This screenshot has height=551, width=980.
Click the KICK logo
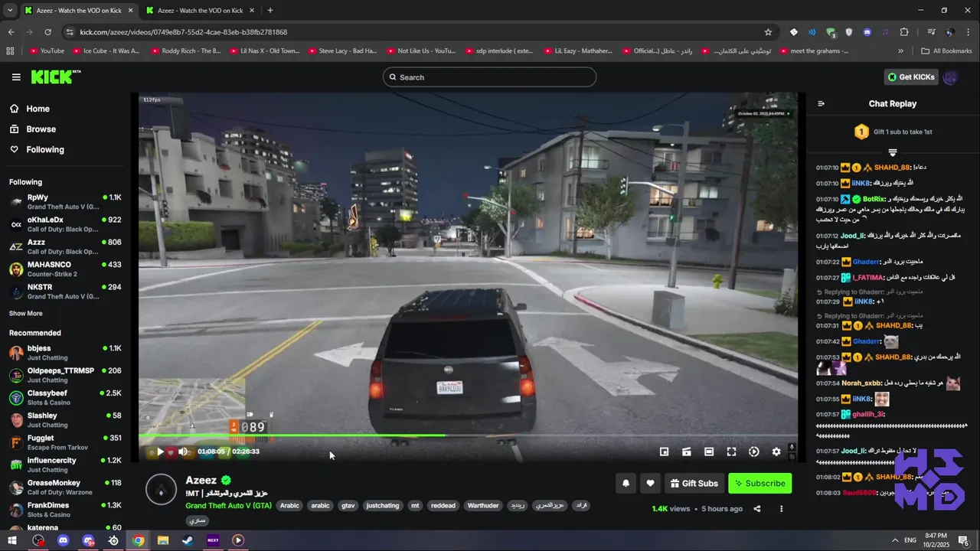coord(55,77)
